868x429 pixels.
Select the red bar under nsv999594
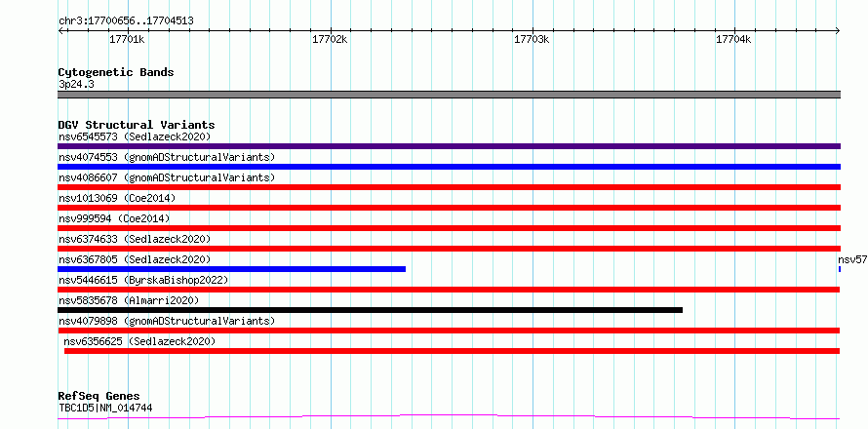tap(449, 228)
